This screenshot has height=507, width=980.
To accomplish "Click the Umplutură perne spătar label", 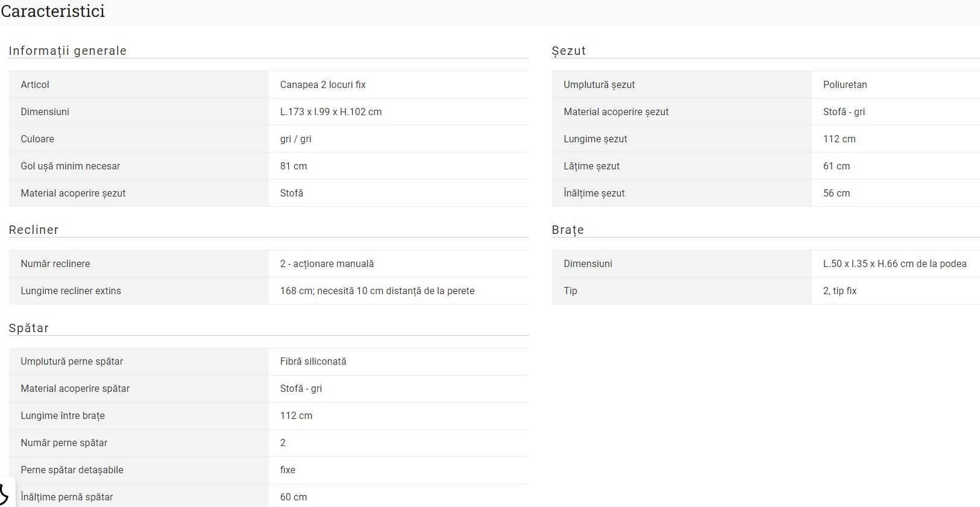I will (x=72, y=361).
